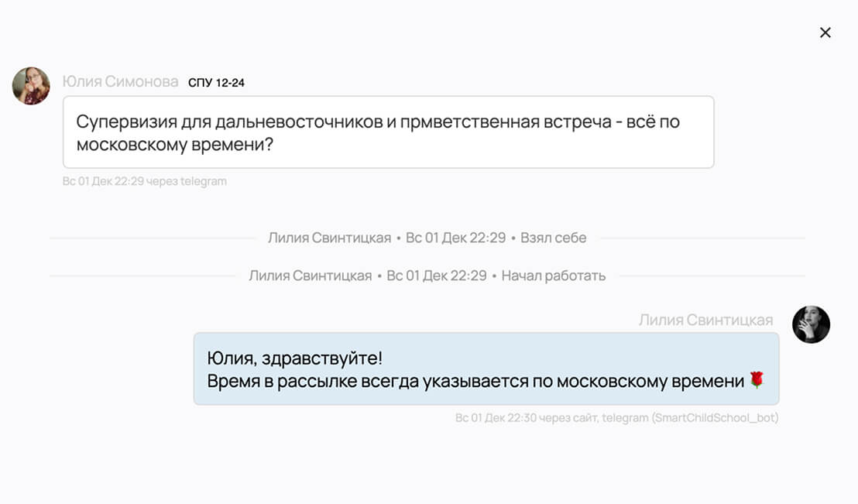Click operator name Лилия Свинтицкая above the reply
Screen dimensions: 858x504
click(x=706, y=321)
